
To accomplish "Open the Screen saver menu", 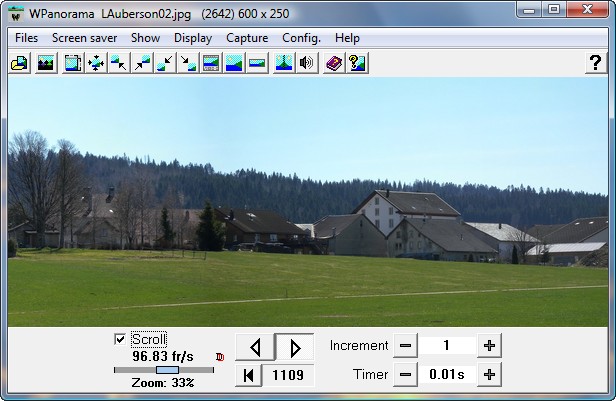I will (84, 38).
